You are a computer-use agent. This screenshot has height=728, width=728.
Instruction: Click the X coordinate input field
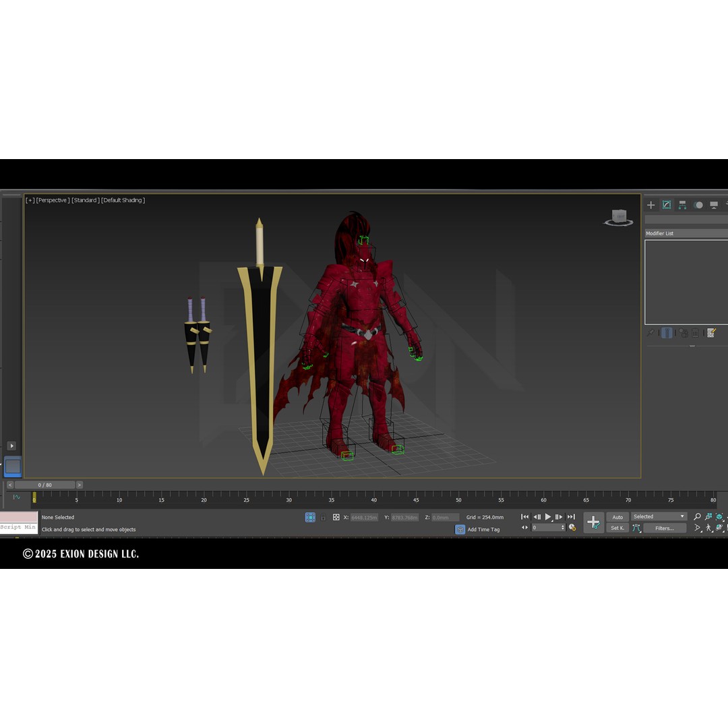[363, 518]
